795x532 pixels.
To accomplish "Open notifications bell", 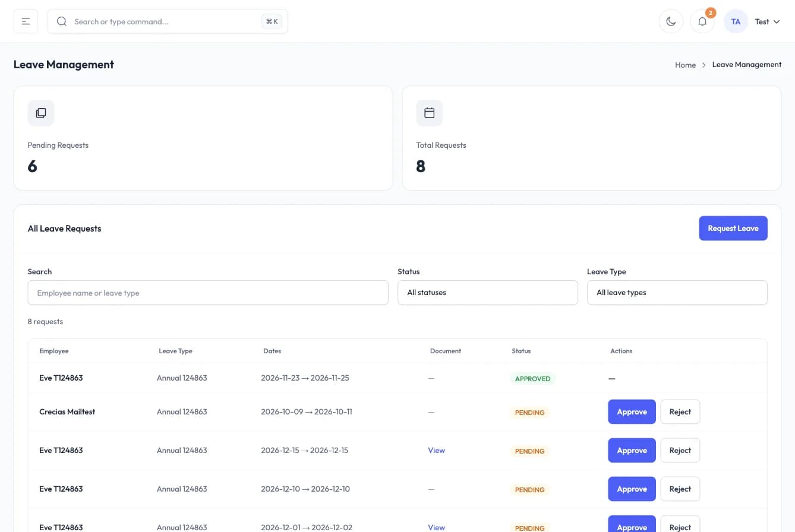I will point(702,21).
